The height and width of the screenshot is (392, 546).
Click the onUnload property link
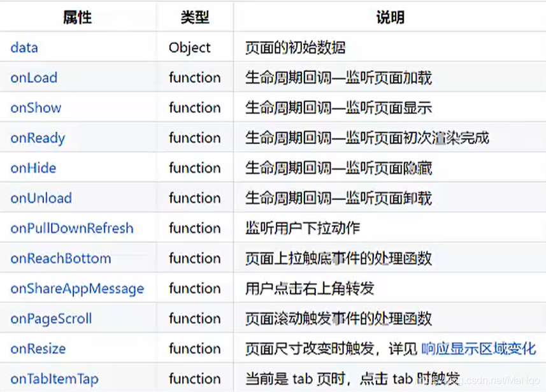click(41, 198)
